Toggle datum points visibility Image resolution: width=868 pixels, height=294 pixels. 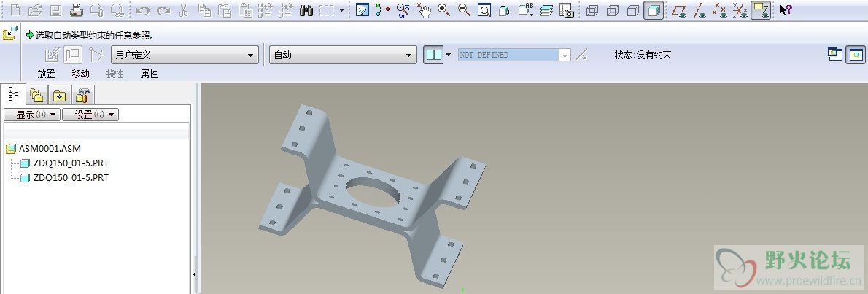pos(720,10)
